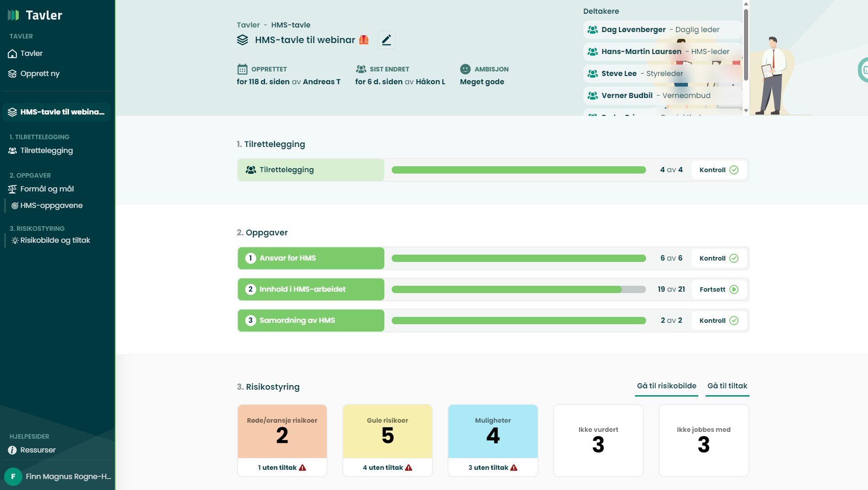Click the Tavler breadcrumb link

(248, 25)
